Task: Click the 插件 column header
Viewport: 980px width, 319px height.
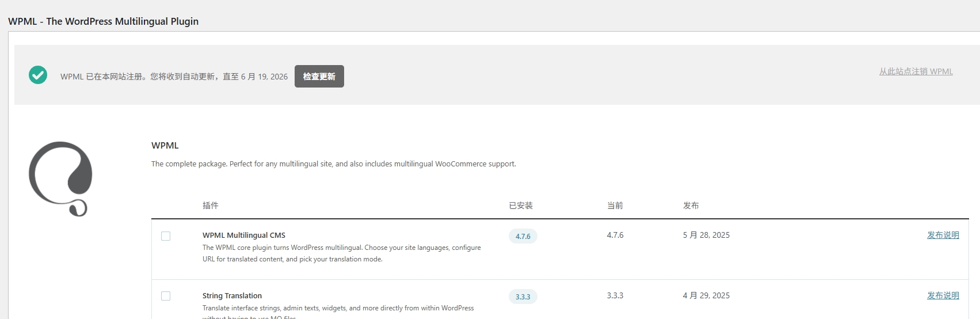Action: coord(211,206)
